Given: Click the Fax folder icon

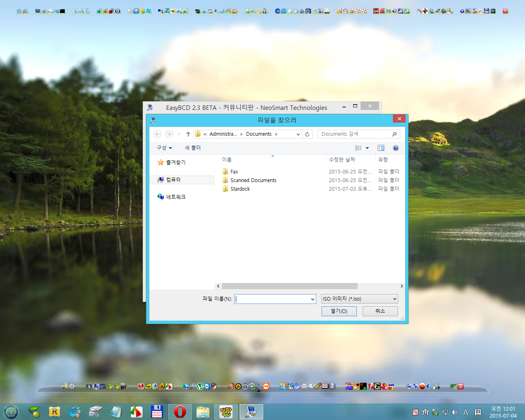Looking at the screenshot, I should pyautogui.click(x=225, y=171).
